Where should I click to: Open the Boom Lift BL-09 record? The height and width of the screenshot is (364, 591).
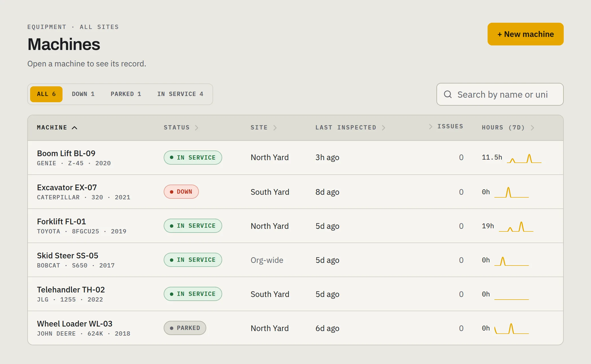(295, 158)
